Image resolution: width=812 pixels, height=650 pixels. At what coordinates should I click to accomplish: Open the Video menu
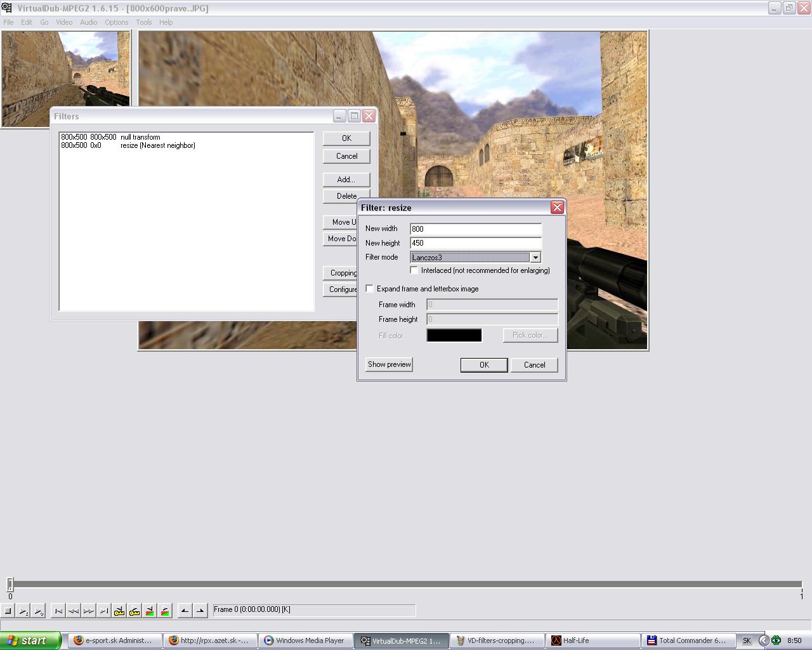[64, 22]
